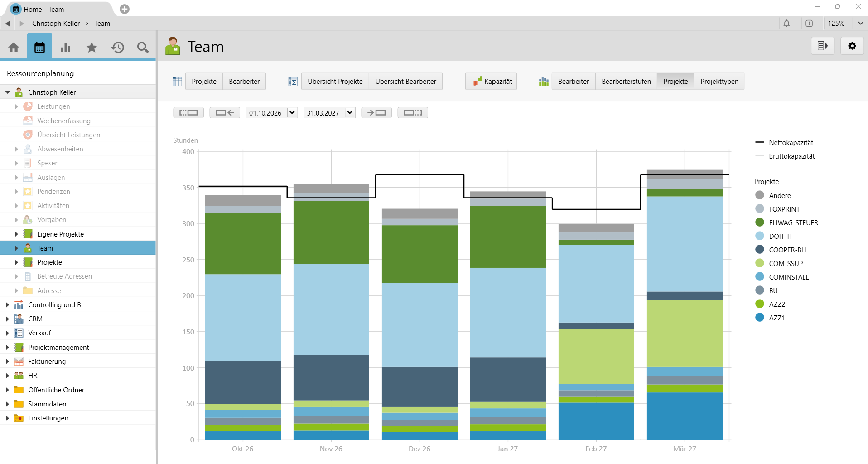
Task: Open the zoom level dropdown chevron
Action: [x=860, y=24]
